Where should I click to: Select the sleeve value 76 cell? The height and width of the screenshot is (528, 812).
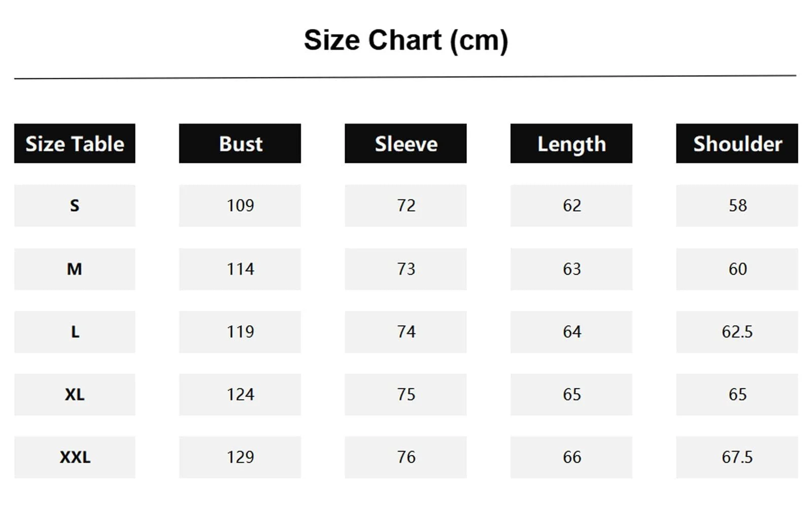[x=405, y=457]
